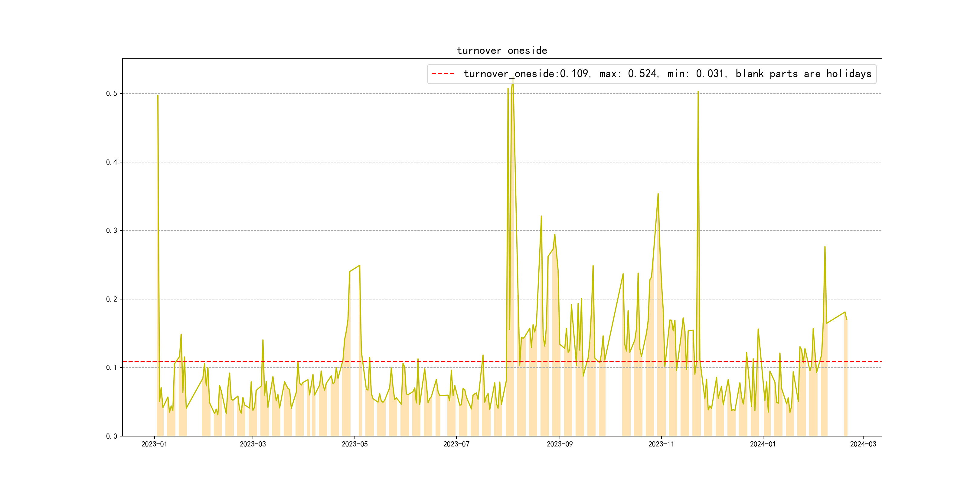The width and height of the screenshot is (980, 490).
Task: Click the first spike peak near 2023-01
Action: (x=158, y=96)
